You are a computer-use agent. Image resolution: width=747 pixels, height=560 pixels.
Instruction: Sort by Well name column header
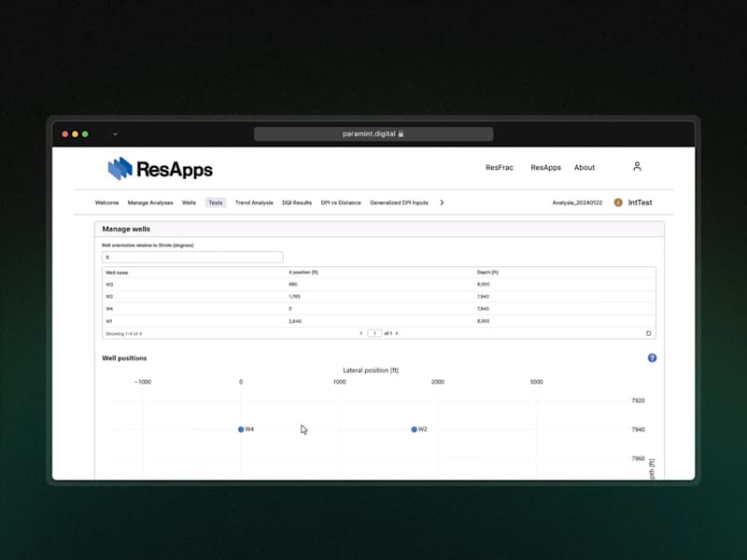click(117, 273)
